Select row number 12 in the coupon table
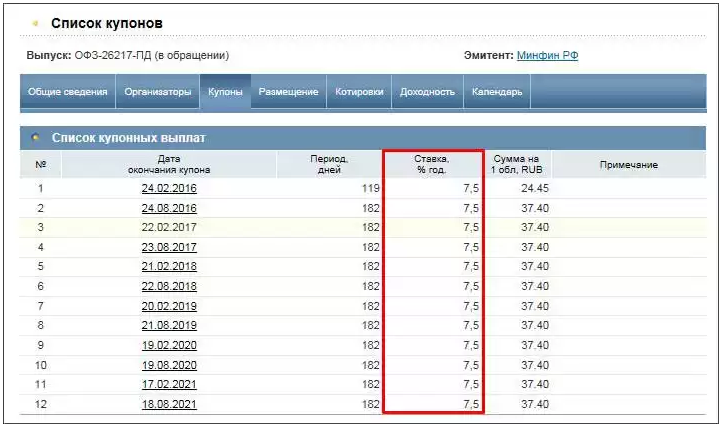Image resolution: width=722 pixels, height=427 pixels. point(41,404)
